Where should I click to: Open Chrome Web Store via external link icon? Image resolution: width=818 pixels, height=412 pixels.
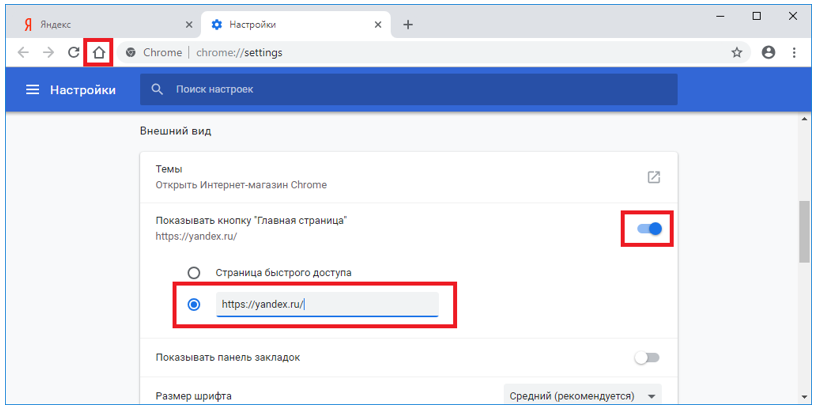(x=653, y=177)
